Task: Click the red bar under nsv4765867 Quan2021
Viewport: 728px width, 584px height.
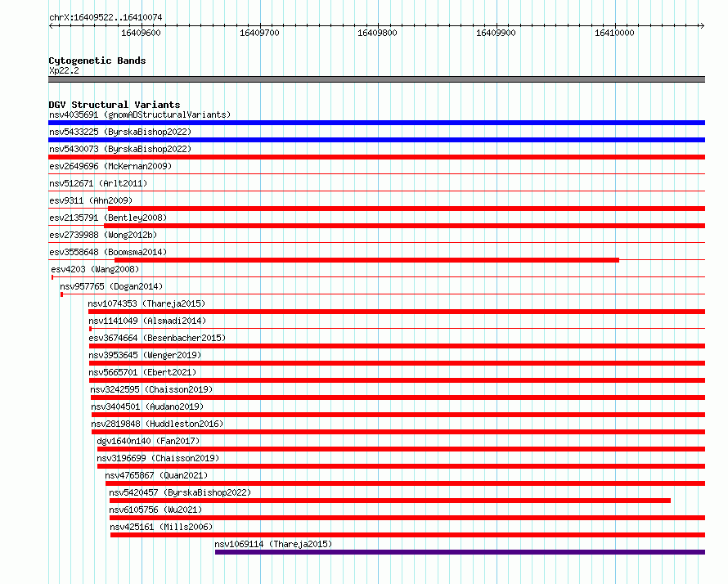Action: pos(406,483)
